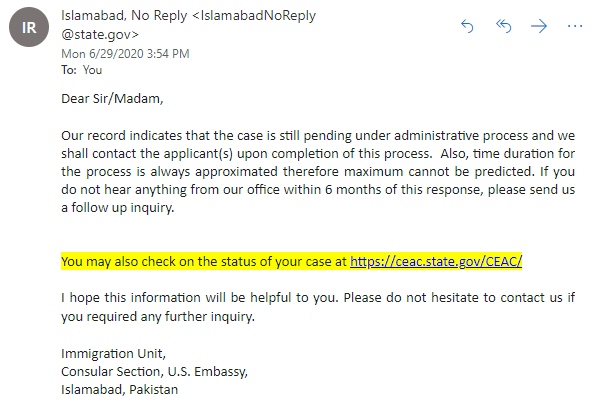Screen dimensions: 597x404
Task: Click the sender name Islamabad, No Reply
Action: pyautogui.click(x=124, y=16)
